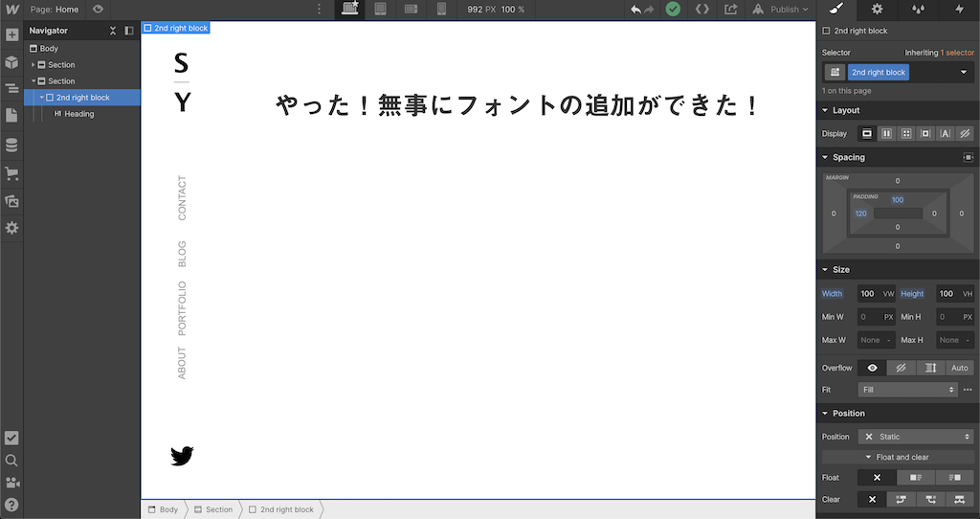Expand the first Section in Navigator
The height and width of the screenshot is (519, 980).
33,65
